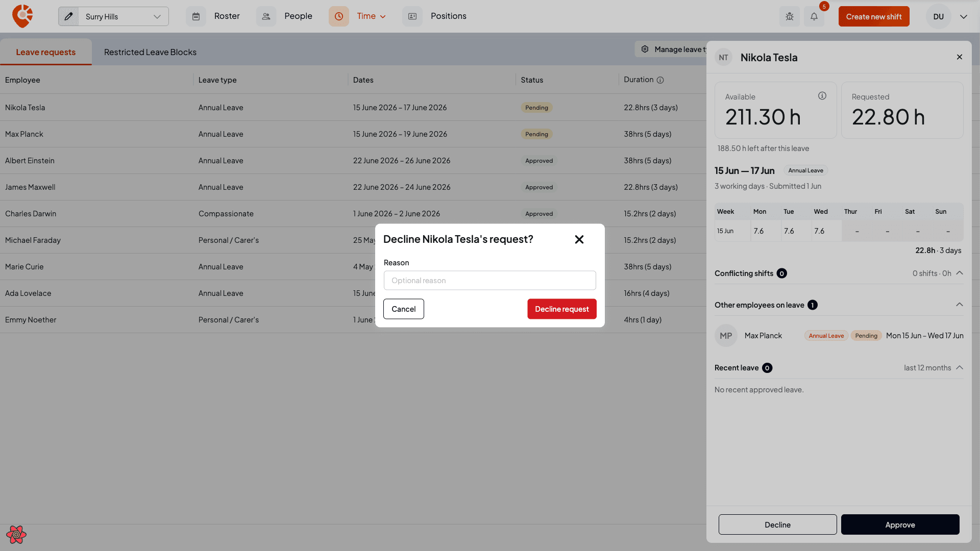Collapse Other employees on leave section
Image resolution: width=980 pixels, height=551 pixels.
point(960,305)
